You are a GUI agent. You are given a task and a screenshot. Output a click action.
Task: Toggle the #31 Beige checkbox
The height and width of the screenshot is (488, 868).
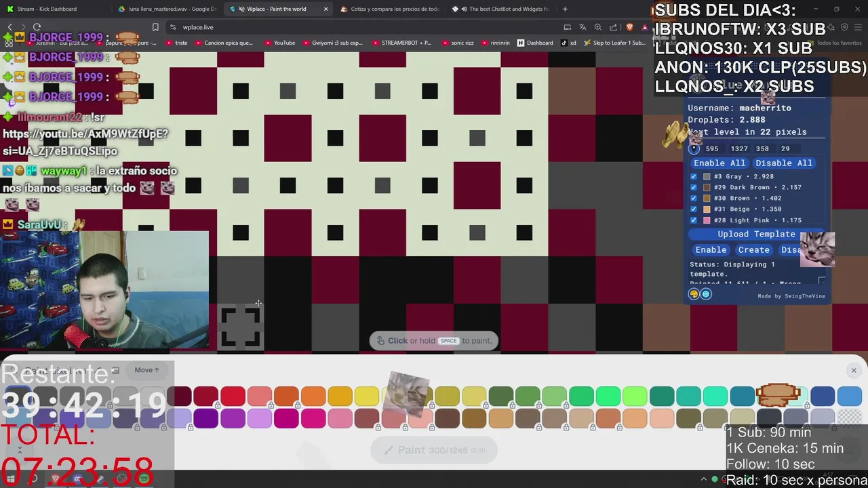(693, 209)
